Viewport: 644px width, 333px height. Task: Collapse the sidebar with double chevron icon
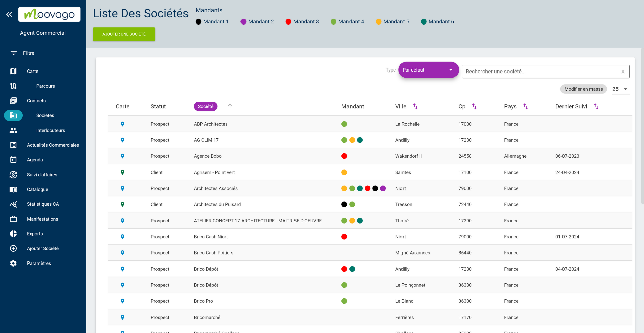pos(9,14)
